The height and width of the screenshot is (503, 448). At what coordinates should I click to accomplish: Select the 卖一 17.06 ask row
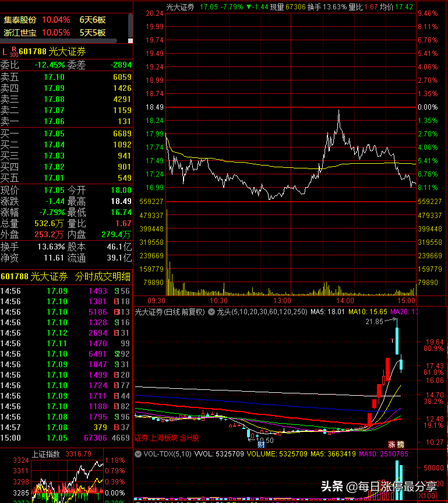[x=66, y=121]
